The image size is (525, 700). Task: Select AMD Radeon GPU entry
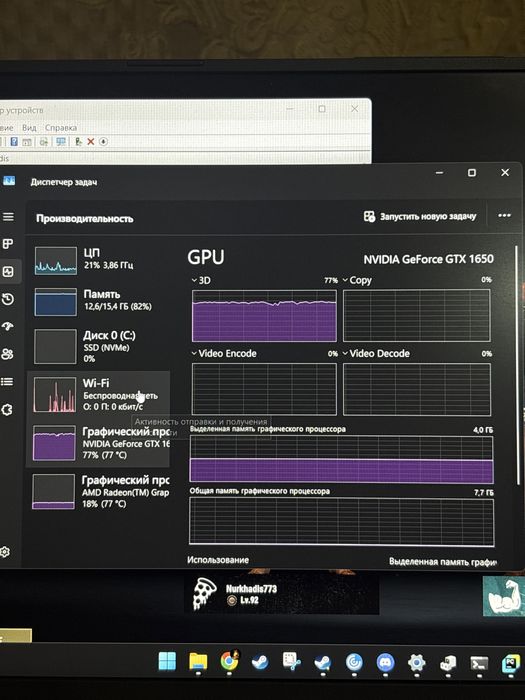click(99, 492)
